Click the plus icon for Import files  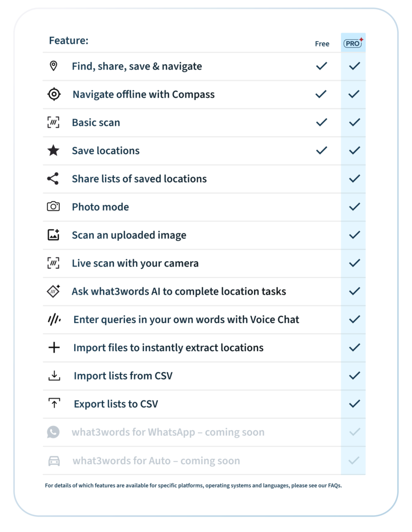[54, 347]
